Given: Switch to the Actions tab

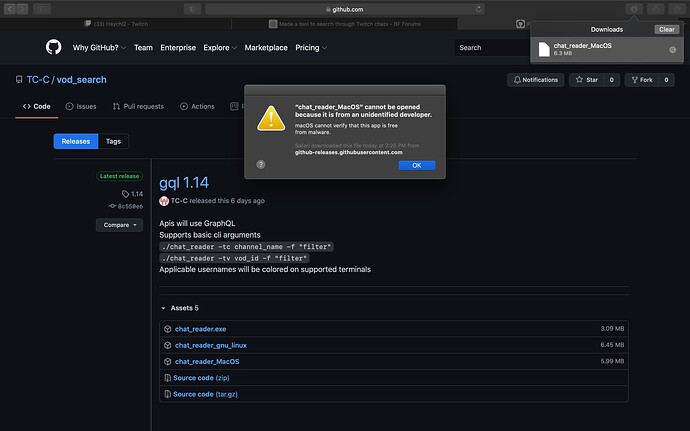Looking at the screenshot, I should click(x=197, y=107).
